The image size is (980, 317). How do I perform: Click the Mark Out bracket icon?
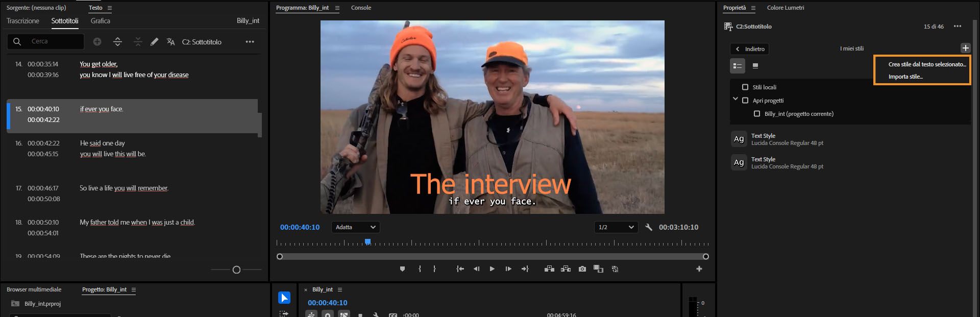click(x=434, y=269)
